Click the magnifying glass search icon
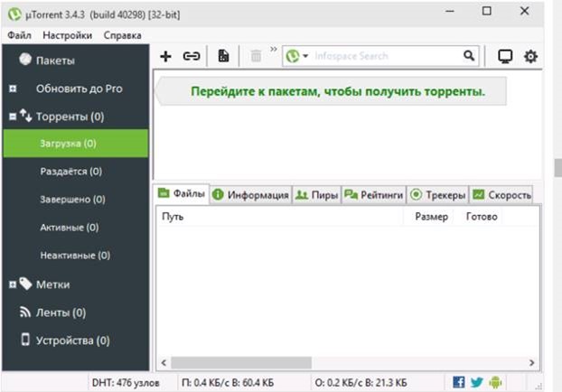The height and width of the screenshot is (392, 562). click(x=469, y=56)
